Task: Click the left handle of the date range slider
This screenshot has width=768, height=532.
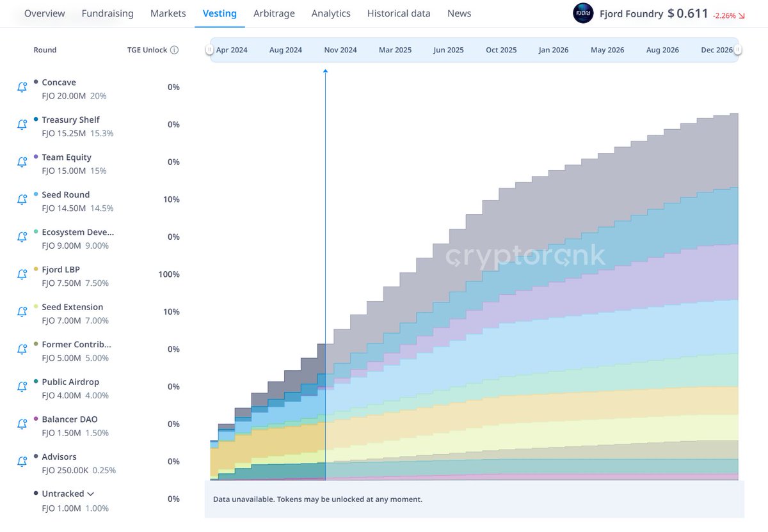Action: click(x=209, y=50)
